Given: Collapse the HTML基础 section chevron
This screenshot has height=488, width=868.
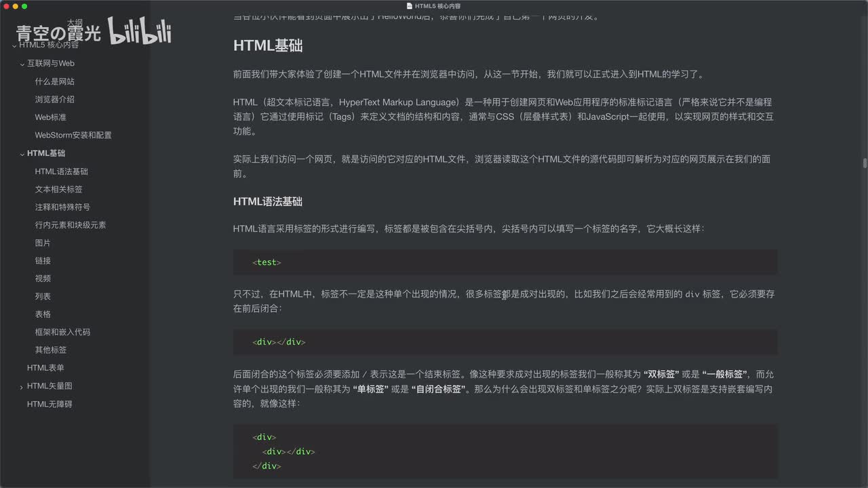Looking at the screenshot, I should point(22,154).
